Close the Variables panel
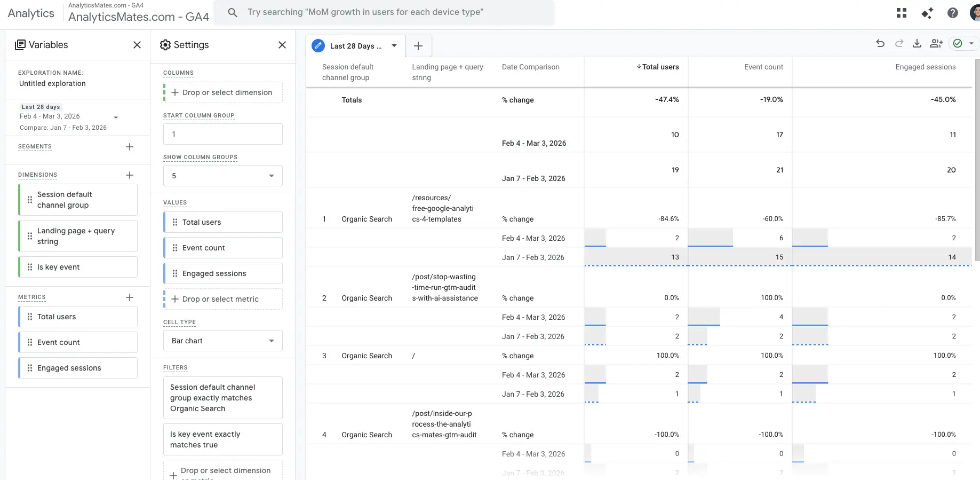 [x=137, y=45]
